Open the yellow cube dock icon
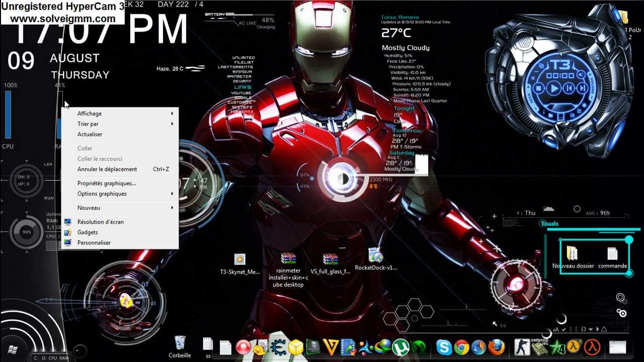The width and height of the screenshot is (644, 362). pos(296,347)
